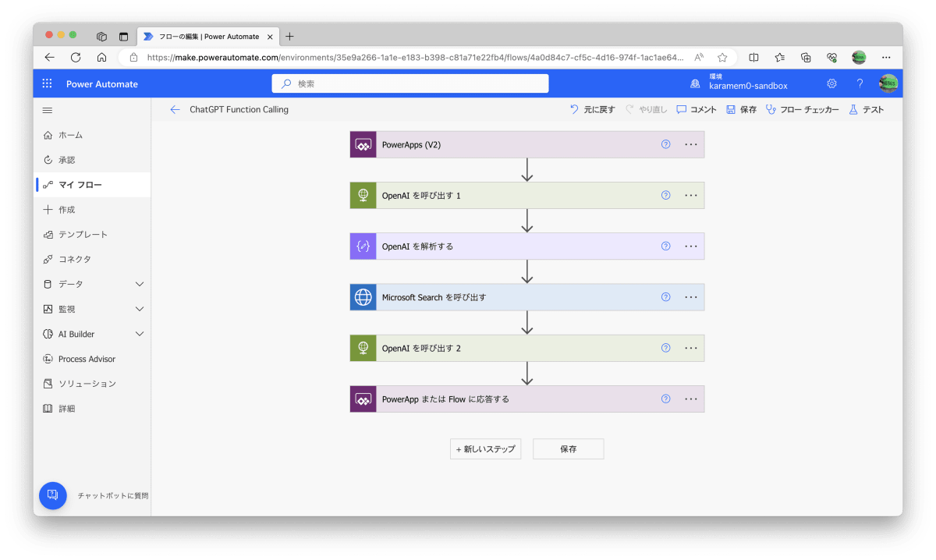Open the app launcher waffle icon
The height and width of the screenshot is (560, 936).
click(47, 84)
